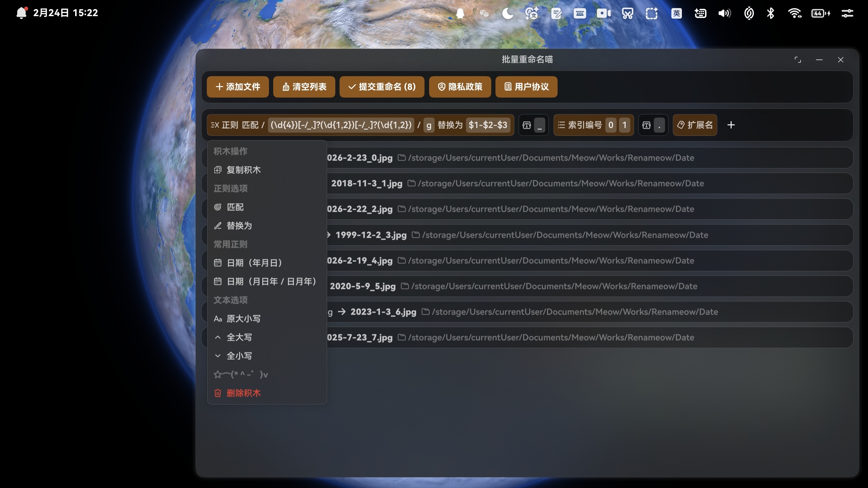Click 添加文件 to add files
868x488 pixels.
[x=237, y=87]
